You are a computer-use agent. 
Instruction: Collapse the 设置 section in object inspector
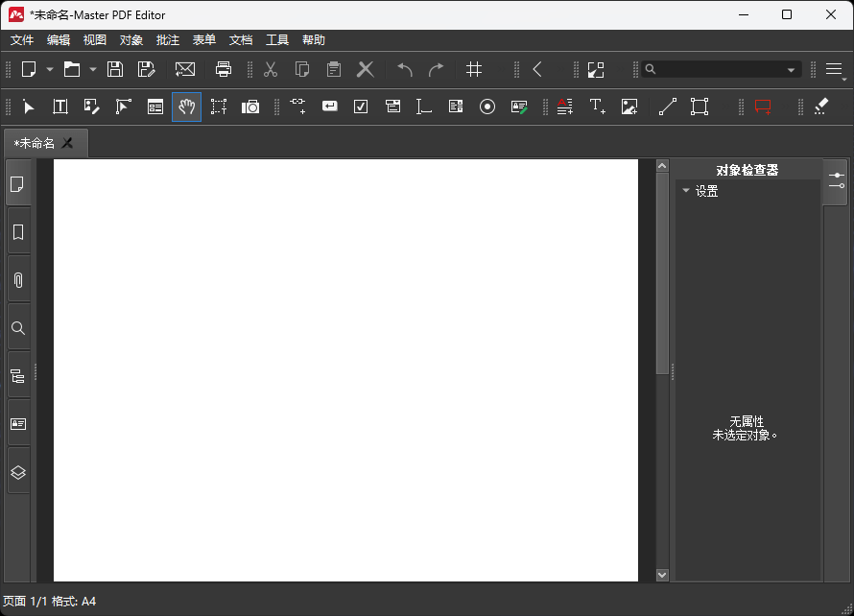point(687,191)
